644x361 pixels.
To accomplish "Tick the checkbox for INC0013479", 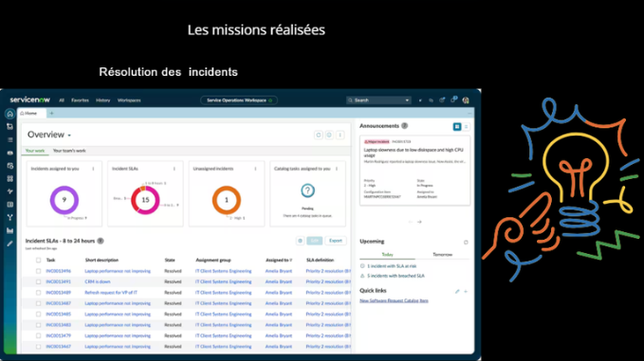I will pos(38,335).
